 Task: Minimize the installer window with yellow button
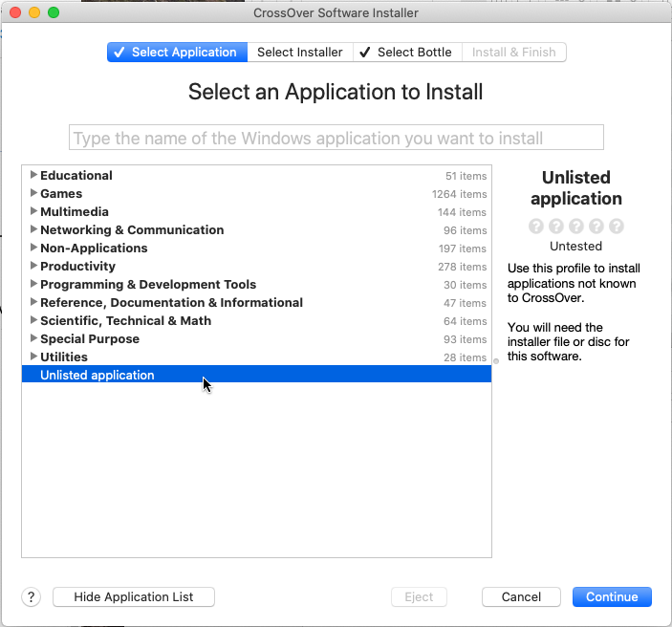[34, 12]
